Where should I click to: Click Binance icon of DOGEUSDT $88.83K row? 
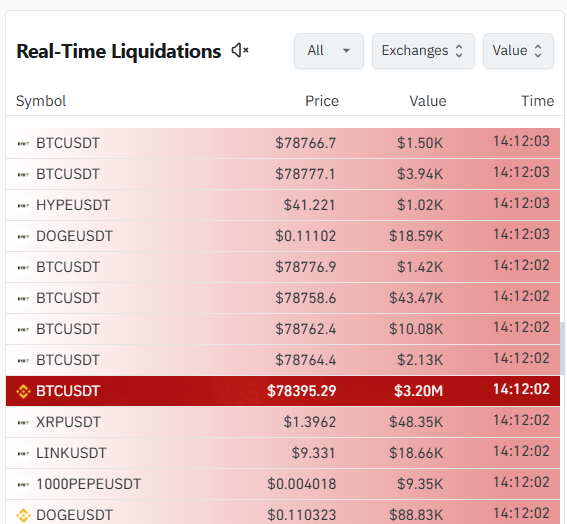24,516
